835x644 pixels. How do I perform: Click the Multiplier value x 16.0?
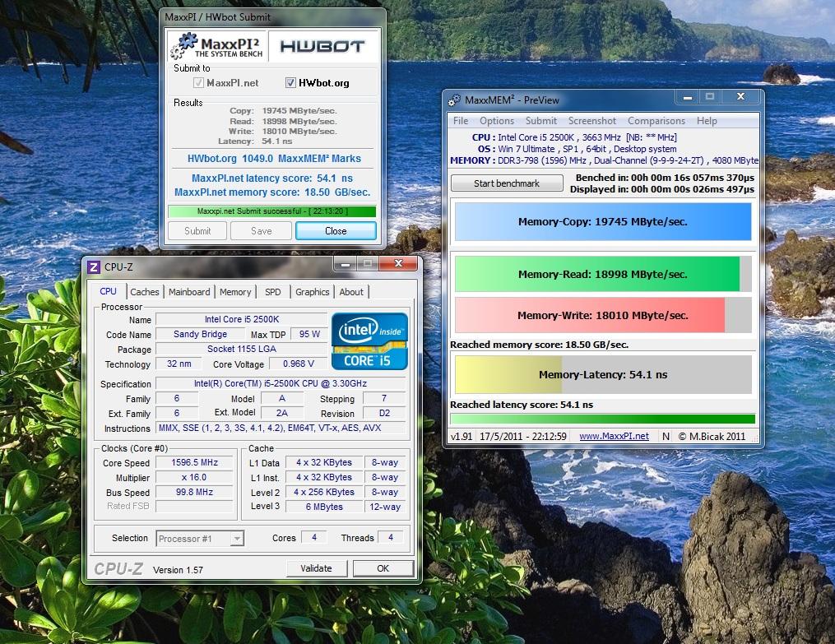(194, 477)
